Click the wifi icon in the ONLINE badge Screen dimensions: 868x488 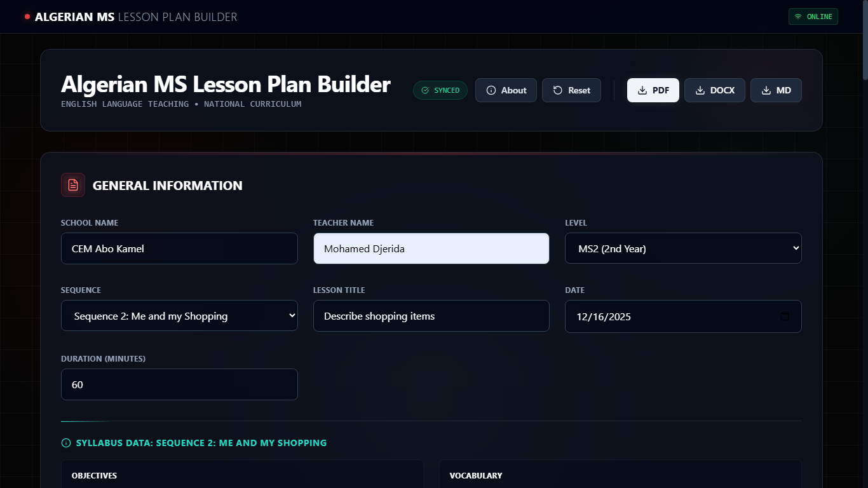point(798,17)
